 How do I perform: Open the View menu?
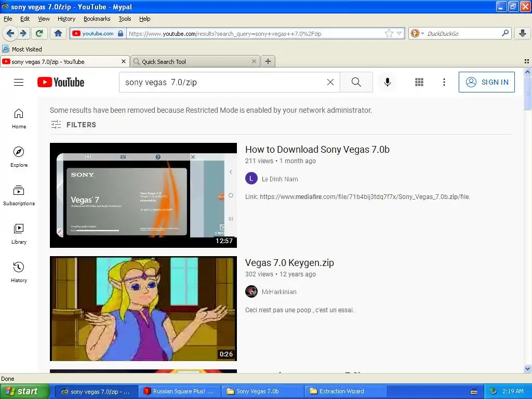point(44,19)
